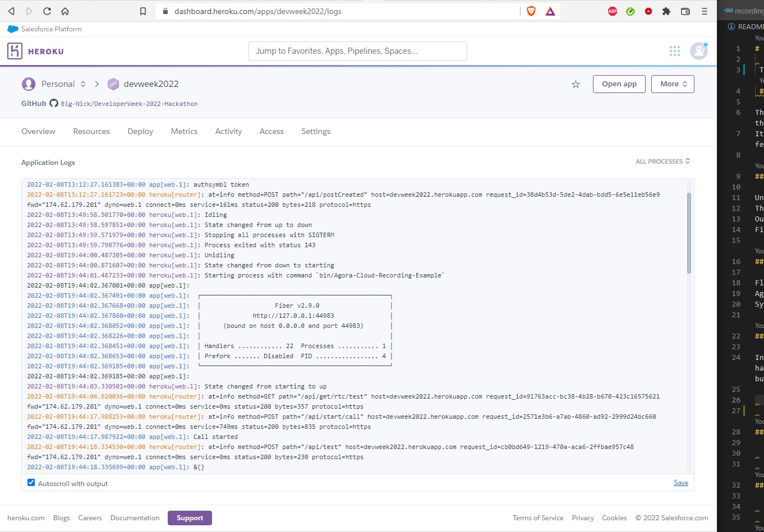Switch to the Resources tab
Screen dimensions: 764x532
click(91, 131)
